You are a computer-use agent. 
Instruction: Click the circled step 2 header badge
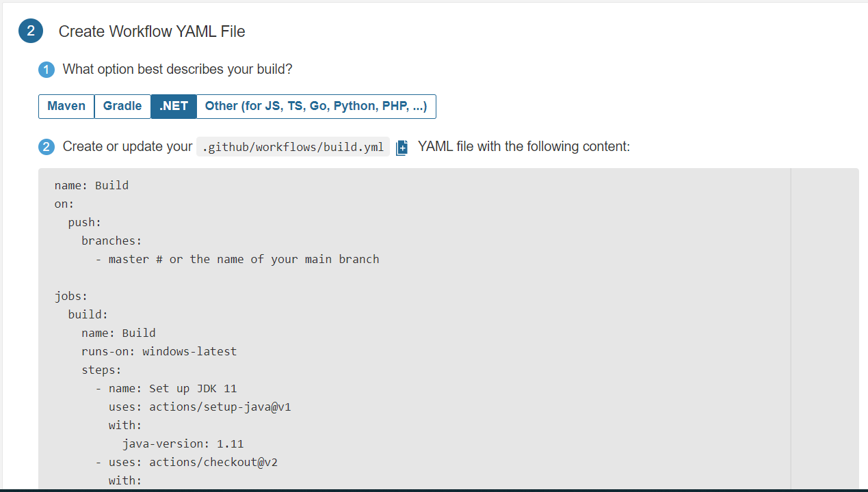coord(30,31)
